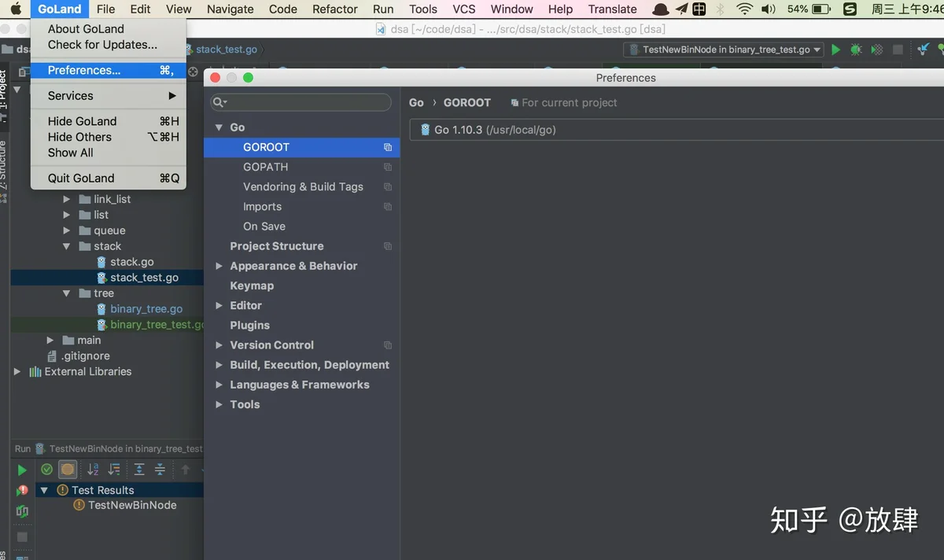Click the Bluetooth icon in the menu bar
This screenshot has height=560, width=944.
click(x=720, y=9)
